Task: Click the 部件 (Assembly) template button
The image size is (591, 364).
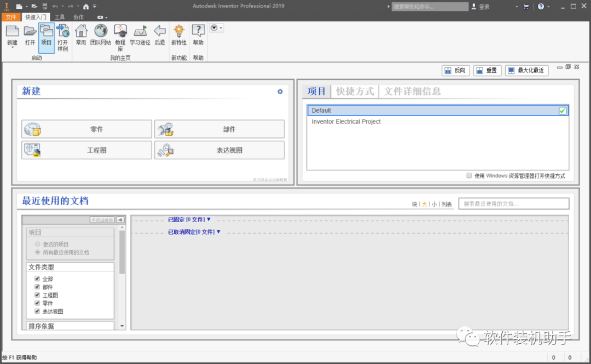Action: pos(219,129)
